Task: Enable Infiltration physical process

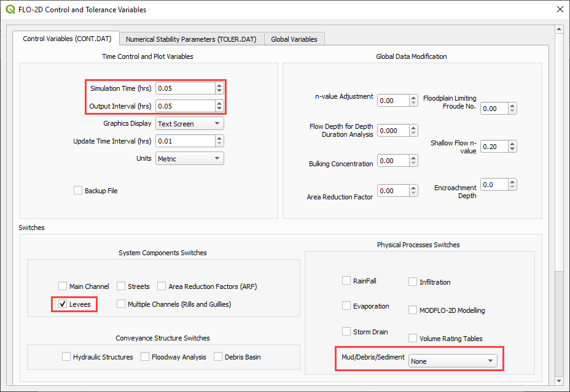Action: [x=413, y=282]
